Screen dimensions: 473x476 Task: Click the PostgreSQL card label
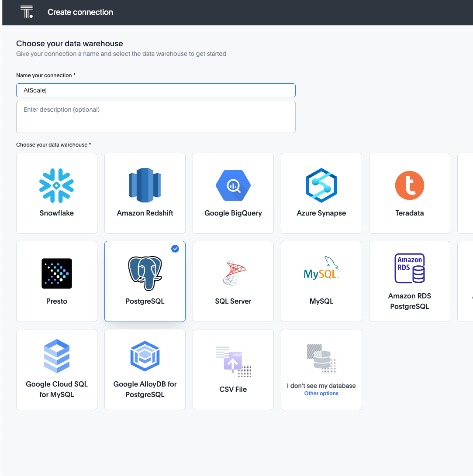pyautogui.click(x=145, y=301)
